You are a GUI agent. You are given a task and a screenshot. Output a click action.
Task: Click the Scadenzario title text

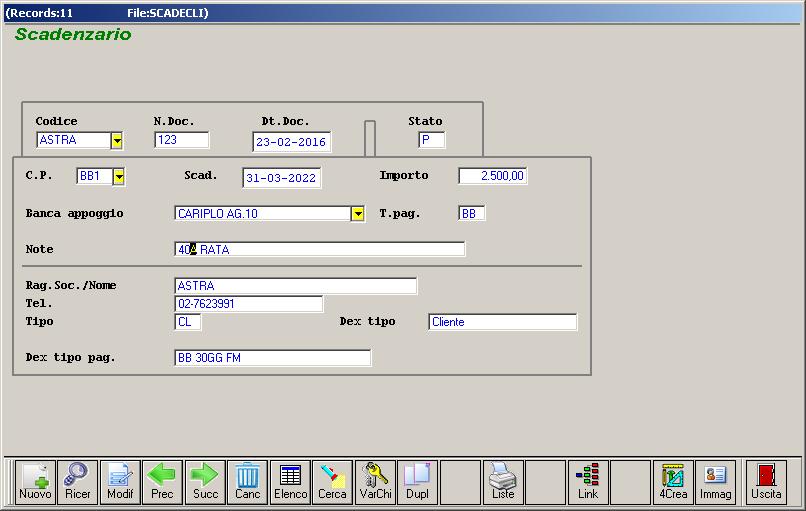(x=73, y=34)
